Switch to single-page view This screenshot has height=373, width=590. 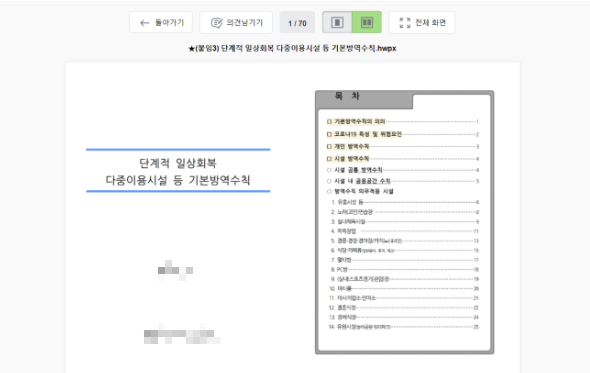[337, 23]
